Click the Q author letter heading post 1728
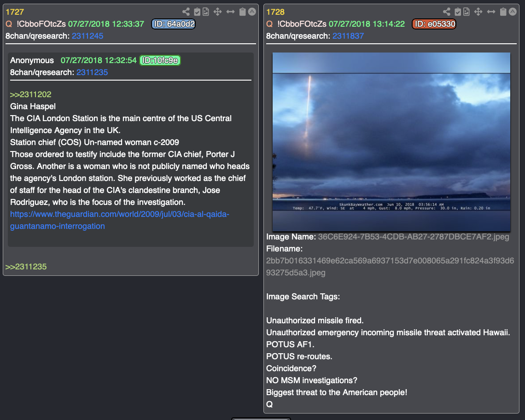The height and width of the screenshot is (420, 525). tap(269, 24)
